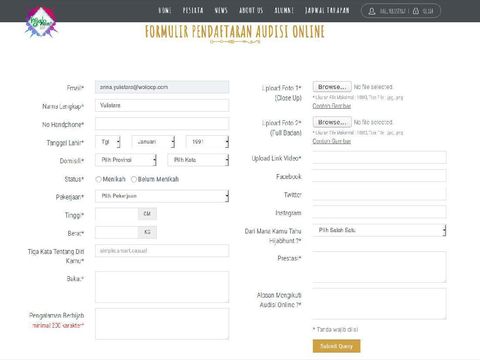Viewport: 480px width, 360px height.
Task: Click the No Handphone input field
Action: (162, 124)
